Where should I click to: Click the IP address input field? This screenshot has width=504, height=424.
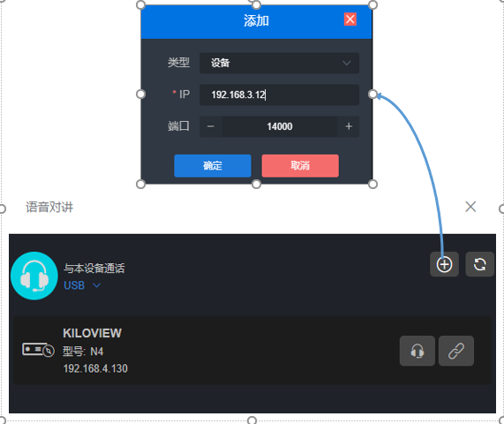tap(279, 95)
